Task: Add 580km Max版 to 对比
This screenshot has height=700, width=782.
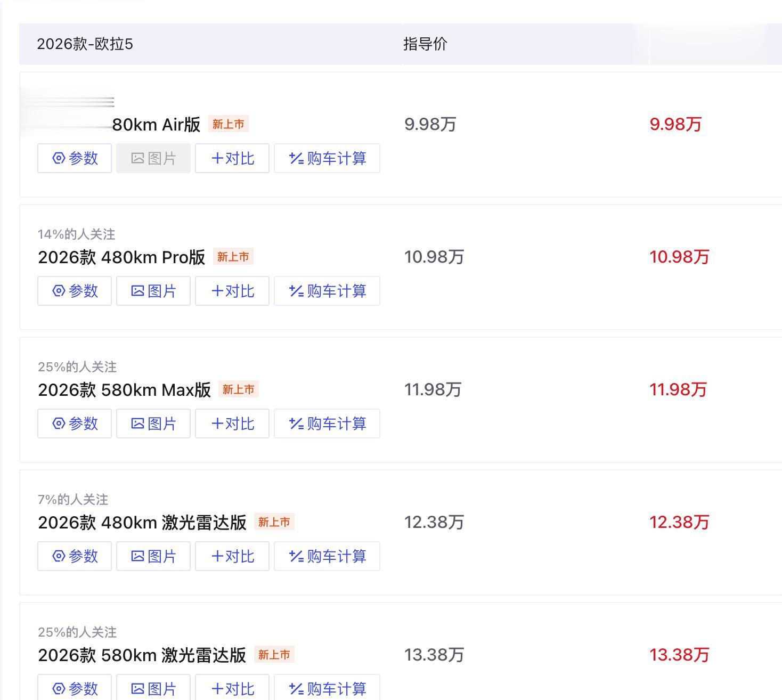Action: point(232,424)
